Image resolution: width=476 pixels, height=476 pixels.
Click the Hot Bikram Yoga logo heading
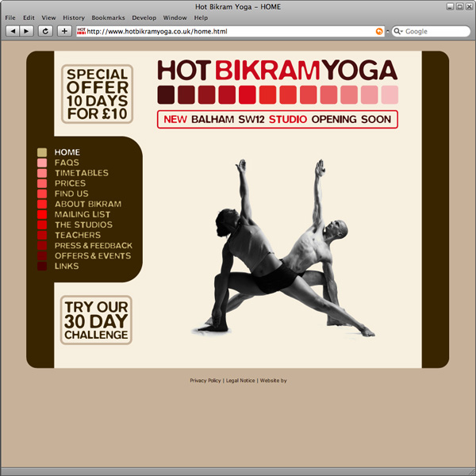pos(278,70)
